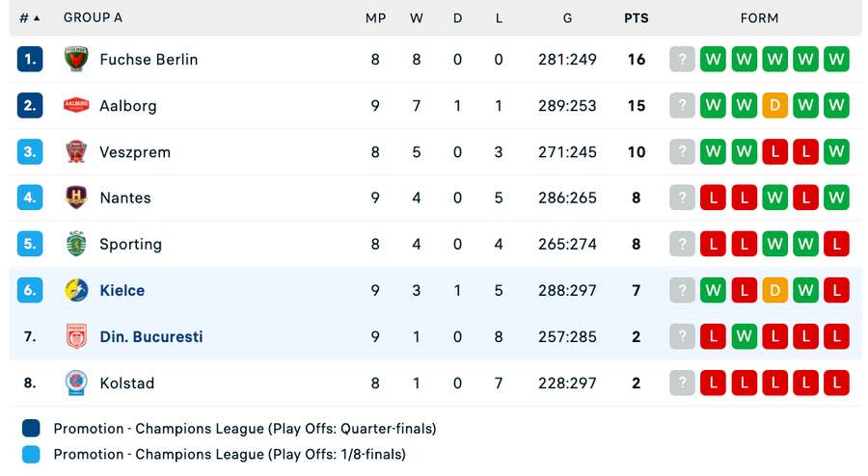Sort table by the # rank column
The width and height of the screenshot is (868, 476).
tap(29, 17)
